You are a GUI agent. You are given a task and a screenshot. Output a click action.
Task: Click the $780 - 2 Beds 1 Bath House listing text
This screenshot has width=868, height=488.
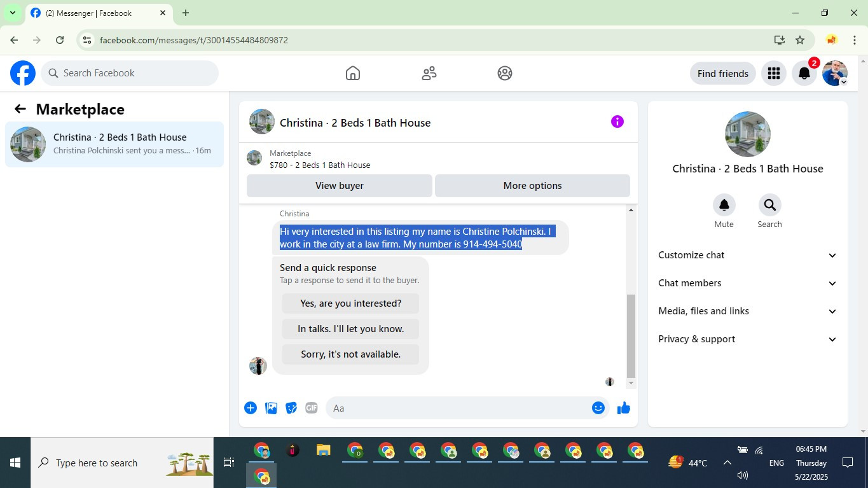(x=320, y=165)
